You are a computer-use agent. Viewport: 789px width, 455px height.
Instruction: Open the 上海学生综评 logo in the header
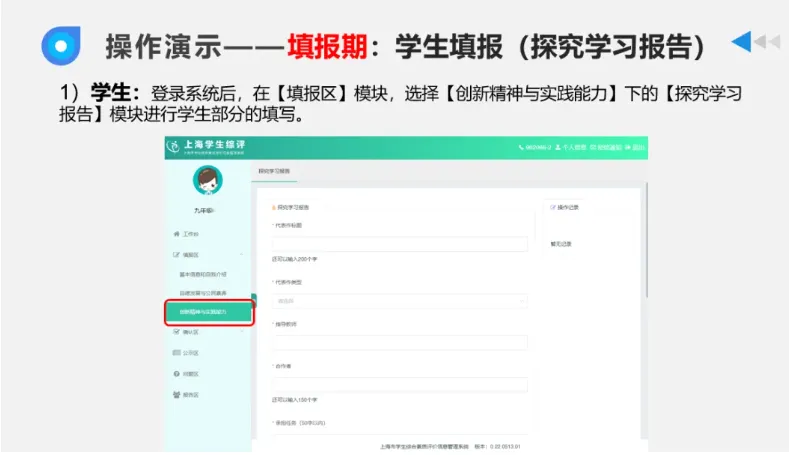point(205,146)
